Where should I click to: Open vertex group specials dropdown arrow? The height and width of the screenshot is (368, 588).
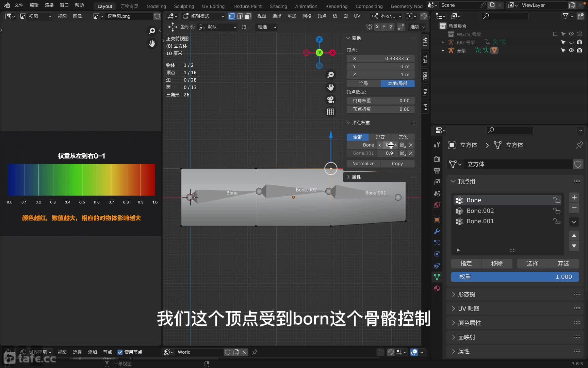574,222
